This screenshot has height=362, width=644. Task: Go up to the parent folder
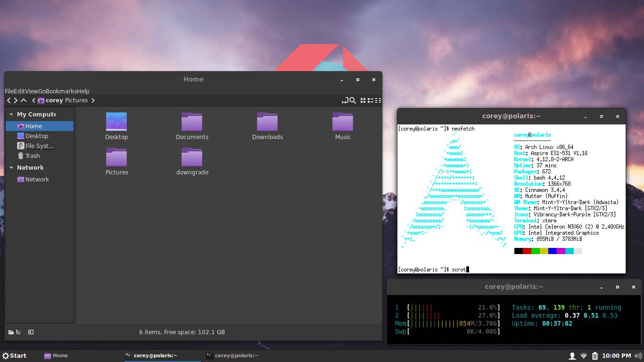[24, 100]
